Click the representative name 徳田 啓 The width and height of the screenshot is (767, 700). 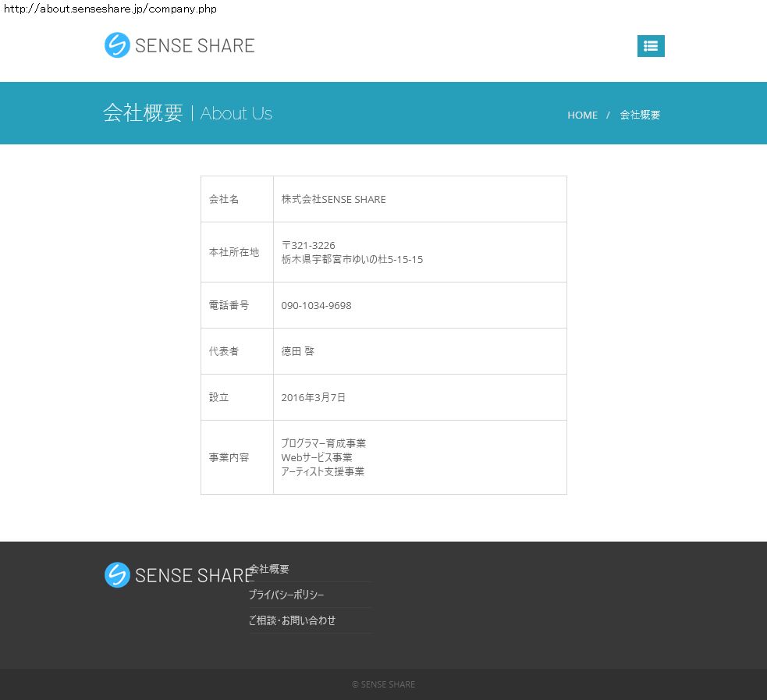[x=298, y=351]
